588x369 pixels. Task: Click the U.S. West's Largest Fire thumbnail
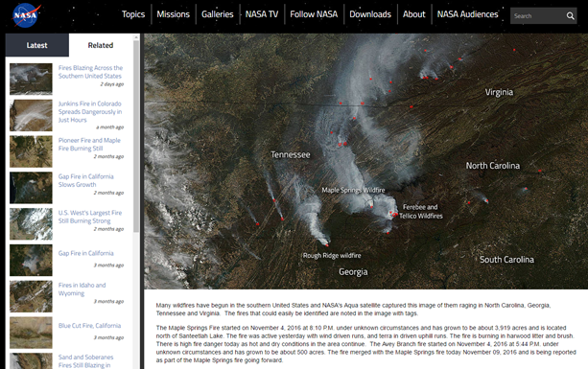coord(31,224)
